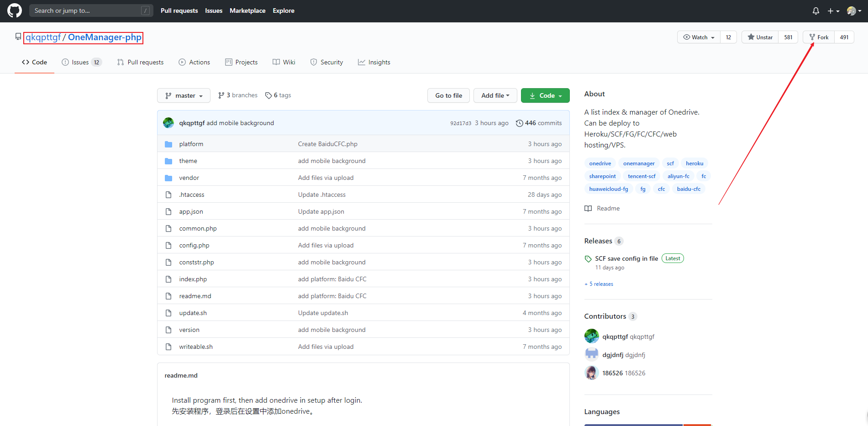Switch to the repository Issues tab

[x=82, y=62]
